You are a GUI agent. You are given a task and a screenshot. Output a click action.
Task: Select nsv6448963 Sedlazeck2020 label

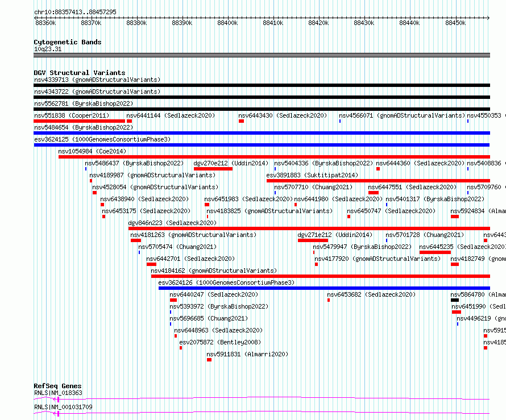[x=218, y=330]
